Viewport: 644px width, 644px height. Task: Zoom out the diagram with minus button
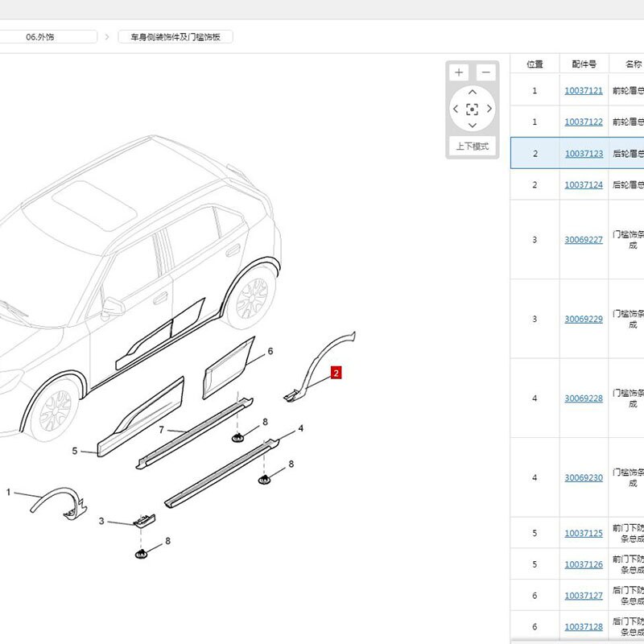coord(486,72)
